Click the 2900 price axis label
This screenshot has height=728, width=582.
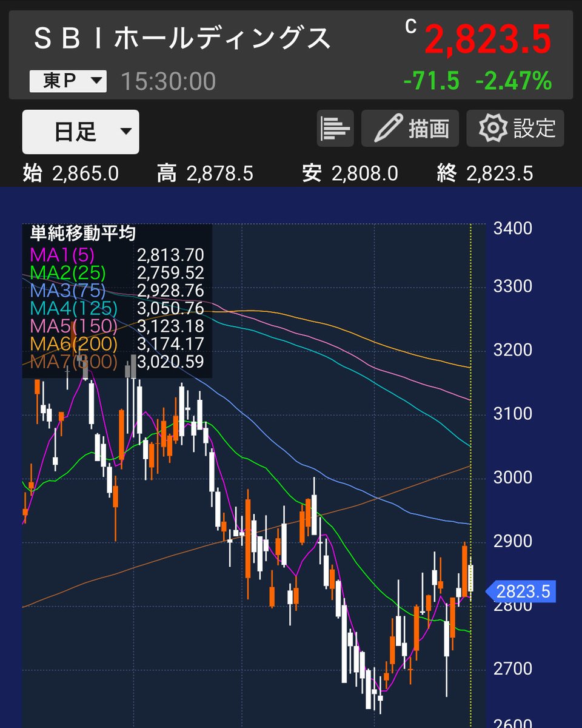tap(513, 541)
